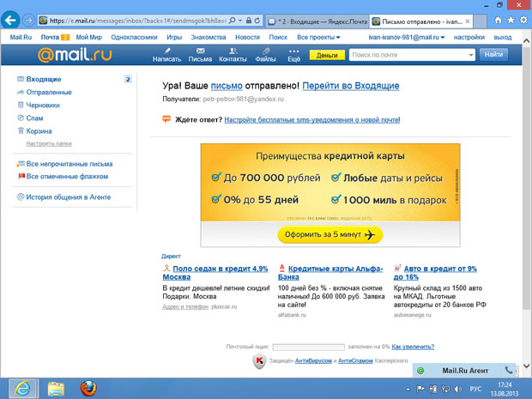Image resolution: width=532 pixels, height=399 pixels.
Task: Open File Explorer from the taskbar
Action: (x=56, y=388)
